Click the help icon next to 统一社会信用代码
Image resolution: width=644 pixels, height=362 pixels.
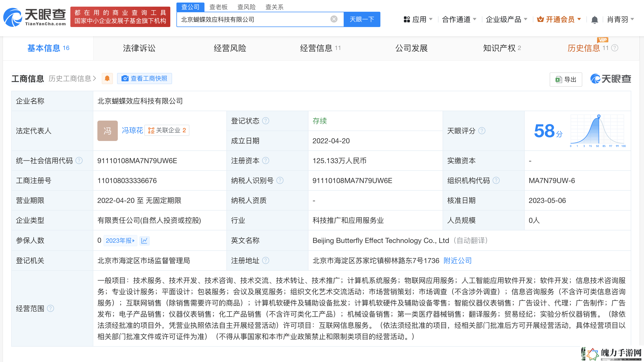pos(79,161)
